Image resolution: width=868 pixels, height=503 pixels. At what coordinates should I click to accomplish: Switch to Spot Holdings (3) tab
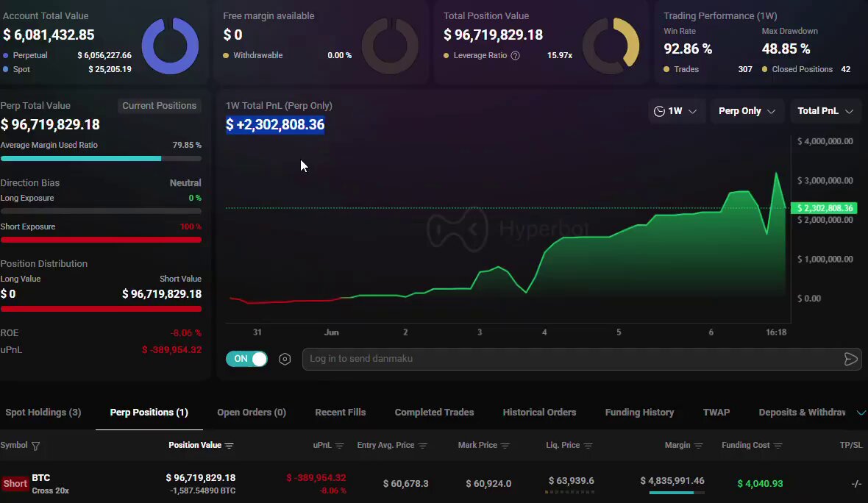(43, 413)
